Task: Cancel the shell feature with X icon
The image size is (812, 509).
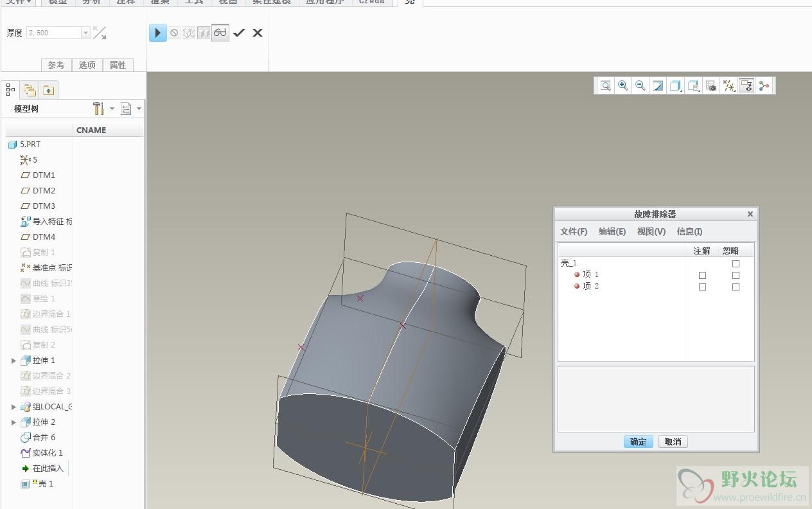Action: 258,33
